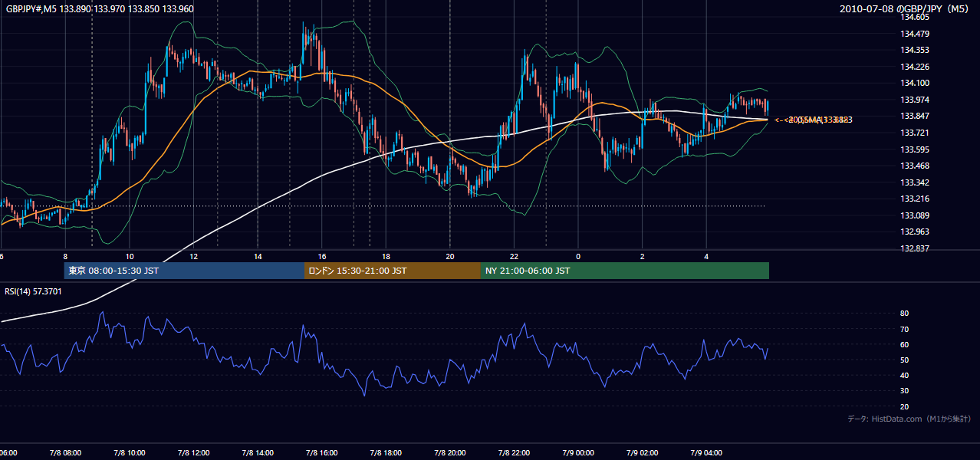Viewport: 980px width, 460px height.
Task: Click the bottom time label 7/8 10:00
Action: (130, 453)
